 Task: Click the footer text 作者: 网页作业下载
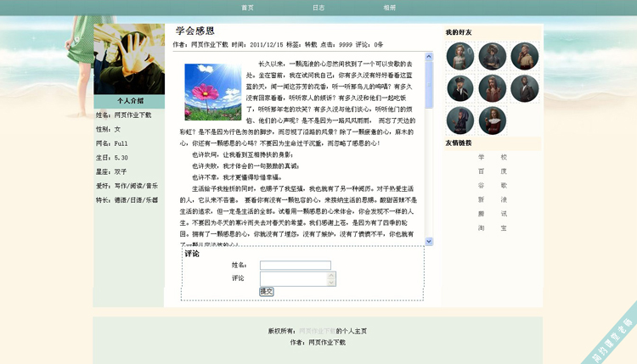[318, 343]
